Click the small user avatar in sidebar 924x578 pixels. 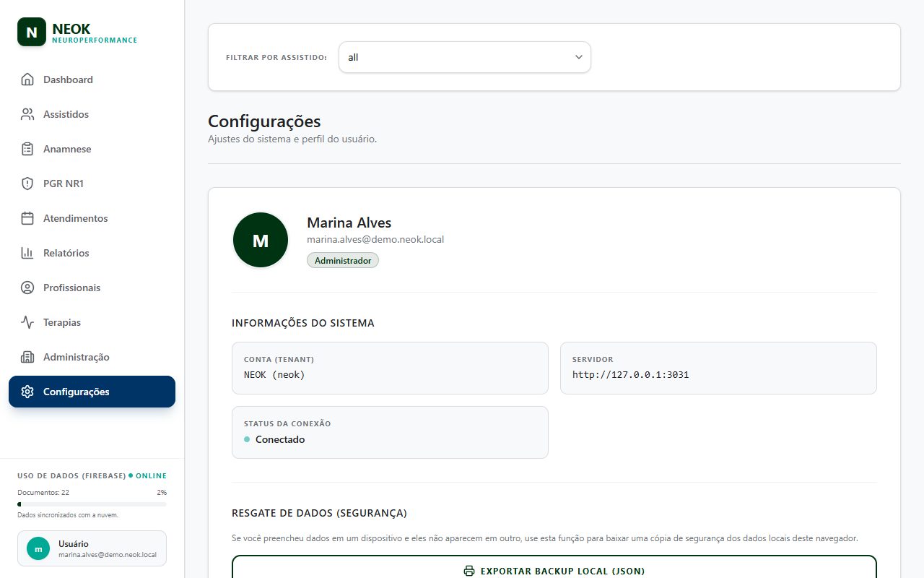coord(38,548)
